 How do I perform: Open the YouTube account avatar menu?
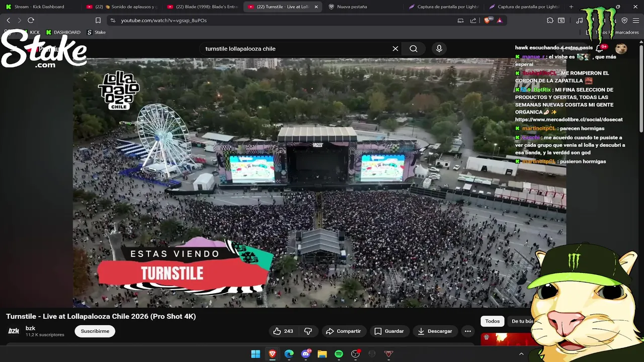(x=621, y=48)
